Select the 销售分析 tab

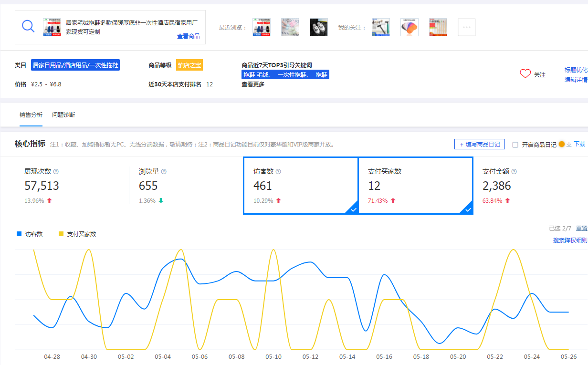pos(31,115)
